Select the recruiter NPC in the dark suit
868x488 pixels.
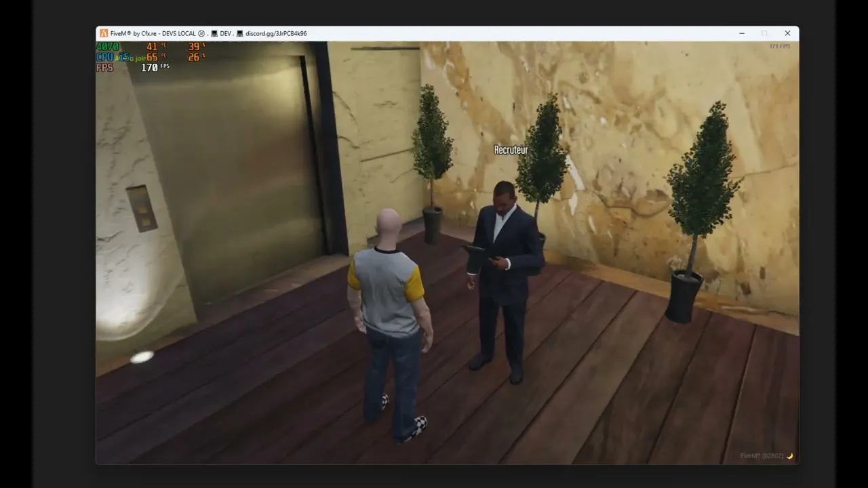click(505, 281)
